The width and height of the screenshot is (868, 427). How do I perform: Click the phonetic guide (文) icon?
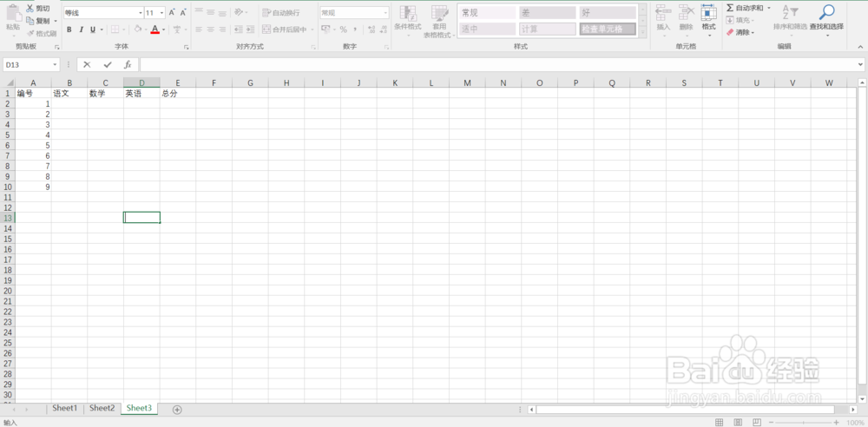(176, 30)
